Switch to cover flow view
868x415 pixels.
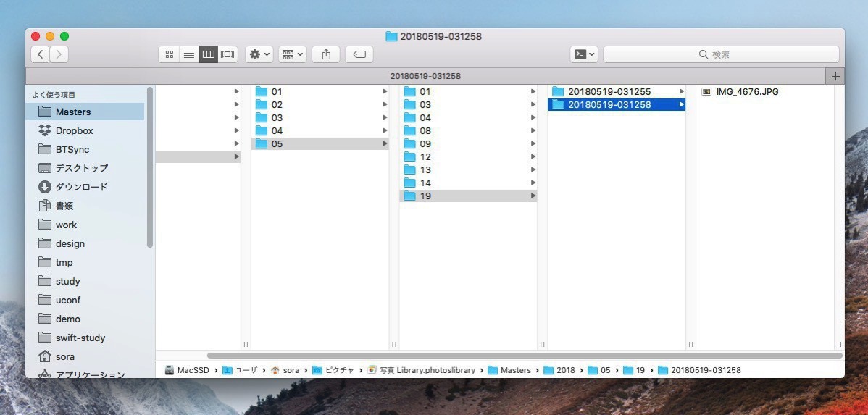tap(228, 54)
